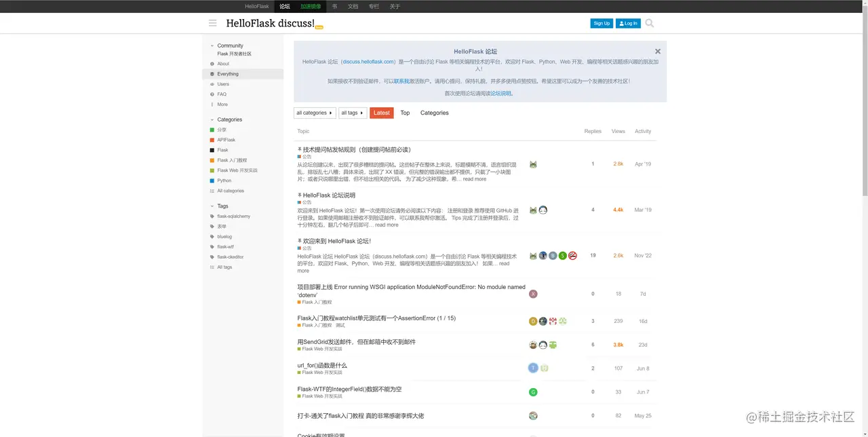Image resolution: width=868 pixels, height=437 pixels.
Task: Open the all categories dropdown
Action: pyautogui.click(x=315, y=113)
